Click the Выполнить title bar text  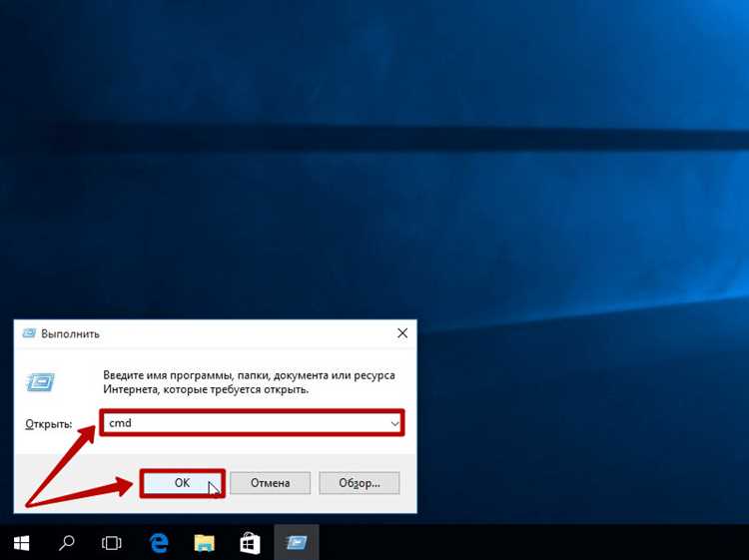click(70, 333)
